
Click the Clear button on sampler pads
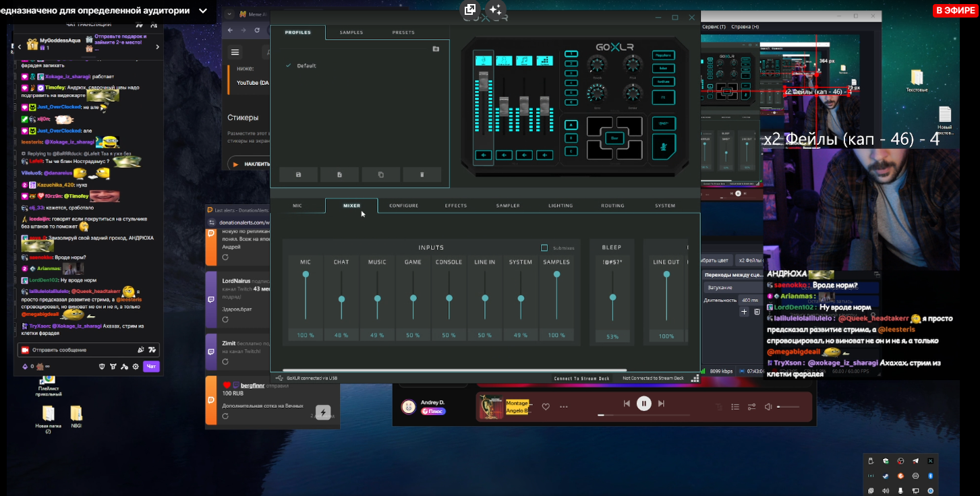[x=614, y=138]
